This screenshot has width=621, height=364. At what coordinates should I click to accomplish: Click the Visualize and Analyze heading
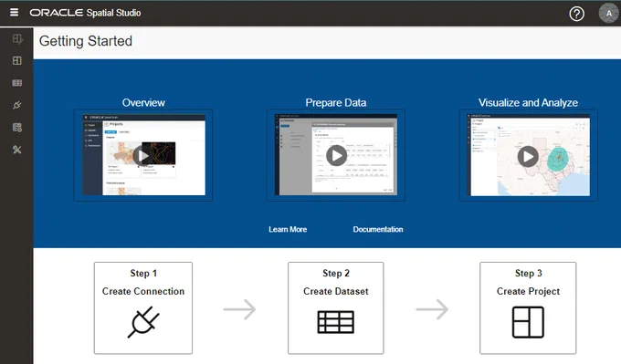pyautogui.click(x=528, y=103)
